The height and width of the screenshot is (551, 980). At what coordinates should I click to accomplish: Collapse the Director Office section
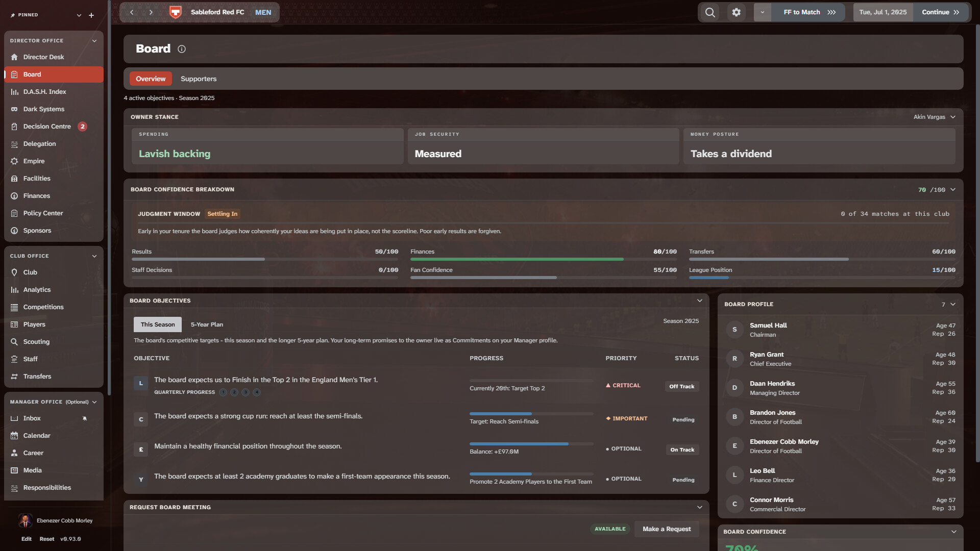pos(94,41)
